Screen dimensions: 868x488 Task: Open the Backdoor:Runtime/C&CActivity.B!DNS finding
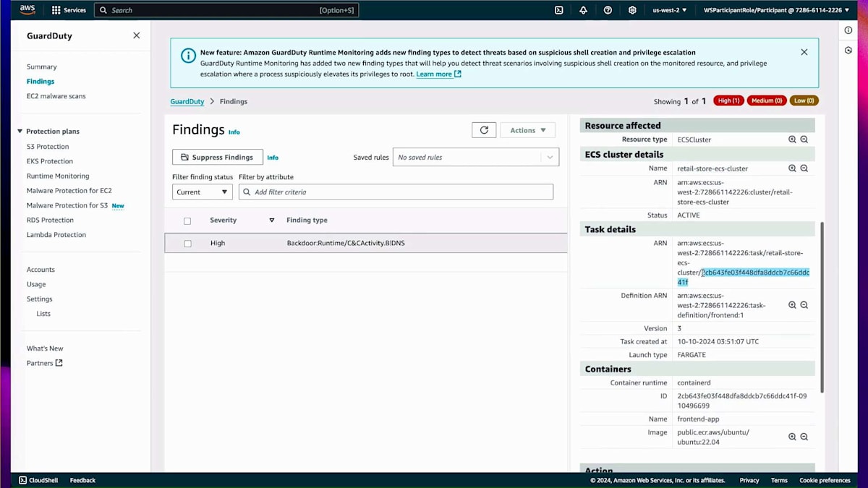pos(346,244)
